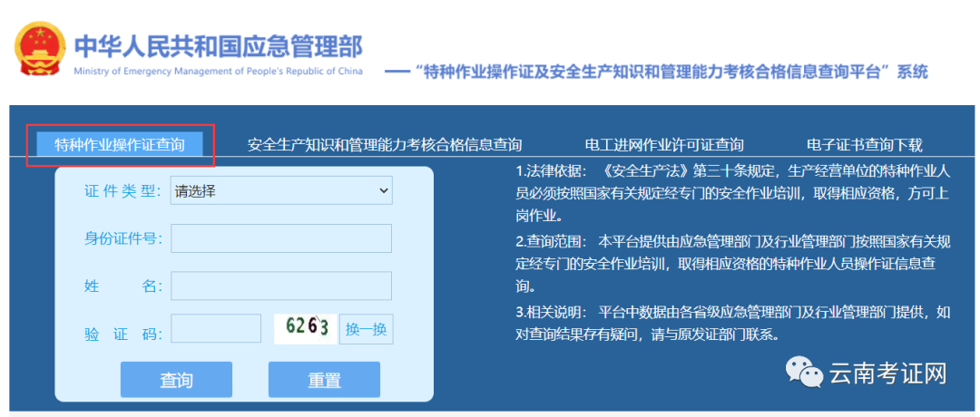This screenshot has width=980, height=417.
Task: Click the 6263 captcha image
Action: tap(306, 328)
